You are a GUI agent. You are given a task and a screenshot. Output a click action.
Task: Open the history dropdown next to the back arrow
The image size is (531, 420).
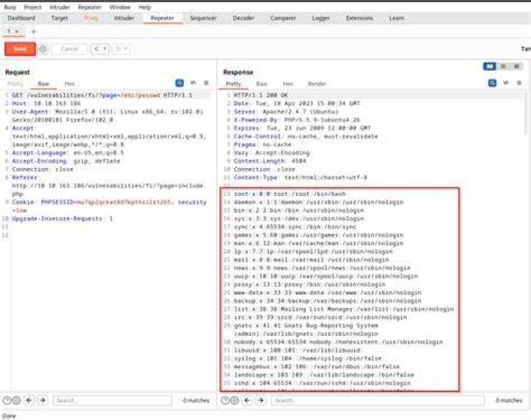click(x=105, y=49)
